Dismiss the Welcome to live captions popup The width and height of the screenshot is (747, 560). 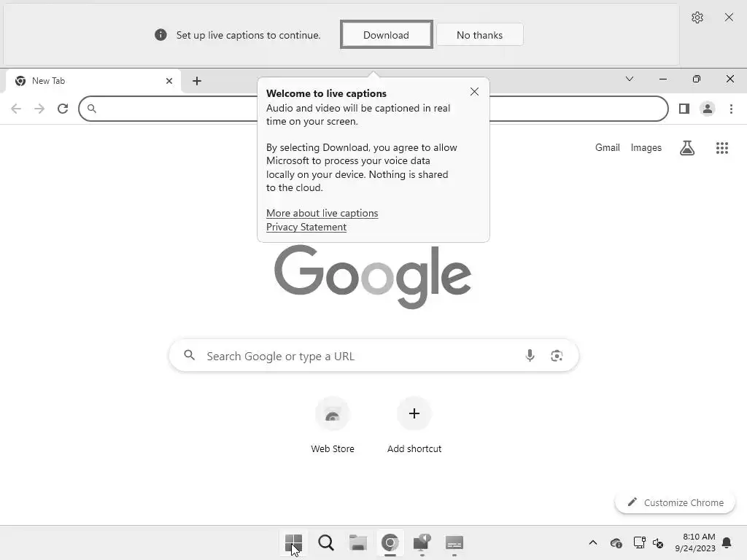[x=474, y=91]
